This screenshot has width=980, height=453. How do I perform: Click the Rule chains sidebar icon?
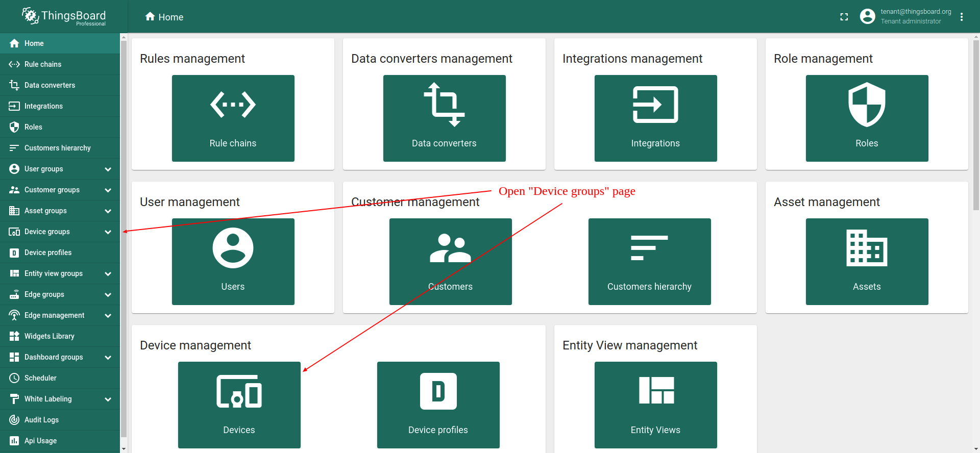[x=14, y=64]
